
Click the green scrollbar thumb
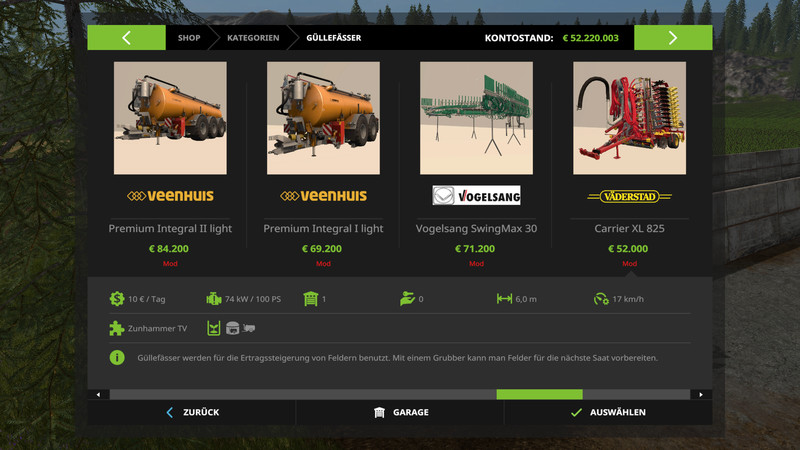[x=539, y=394]
